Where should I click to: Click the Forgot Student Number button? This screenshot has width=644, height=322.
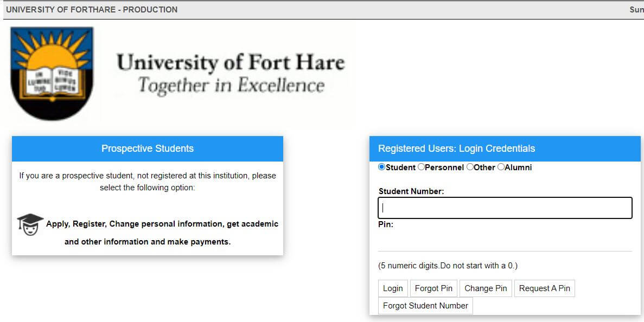coord(425,306)
